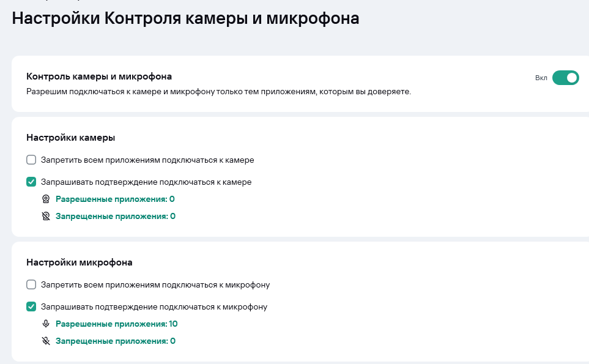
Task: Click the description text starting with 'Разрешим подключаться'
Action: click(218, 92)
